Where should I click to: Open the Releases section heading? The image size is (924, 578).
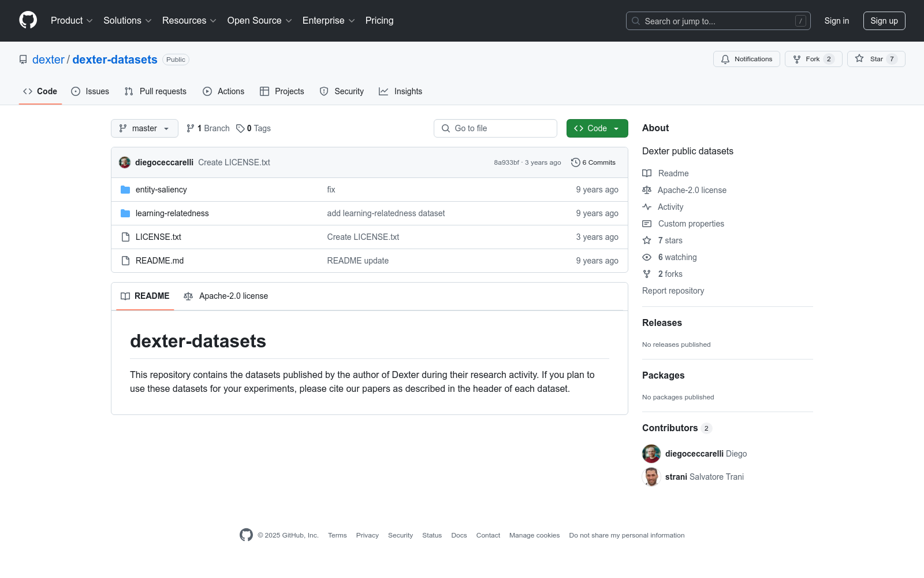tap(662, 323)
